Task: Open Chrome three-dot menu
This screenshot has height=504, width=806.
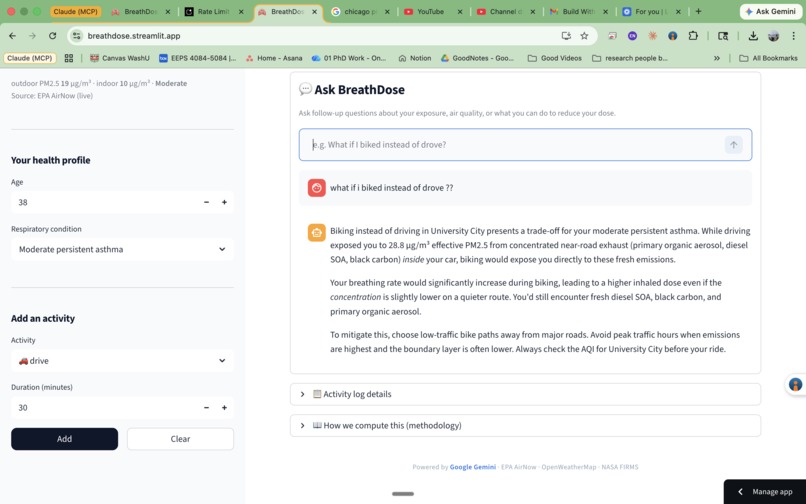Action: point(794,36)
